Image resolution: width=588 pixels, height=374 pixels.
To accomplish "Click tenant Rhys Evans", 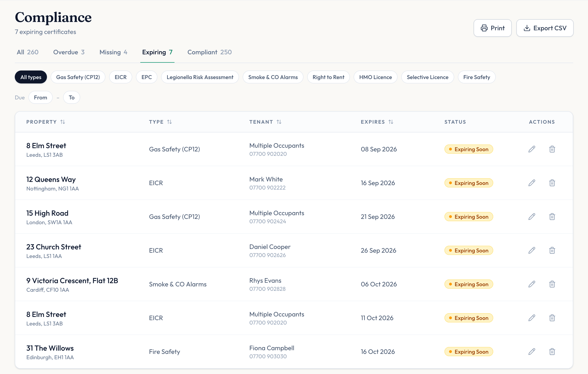I will 265,281.
